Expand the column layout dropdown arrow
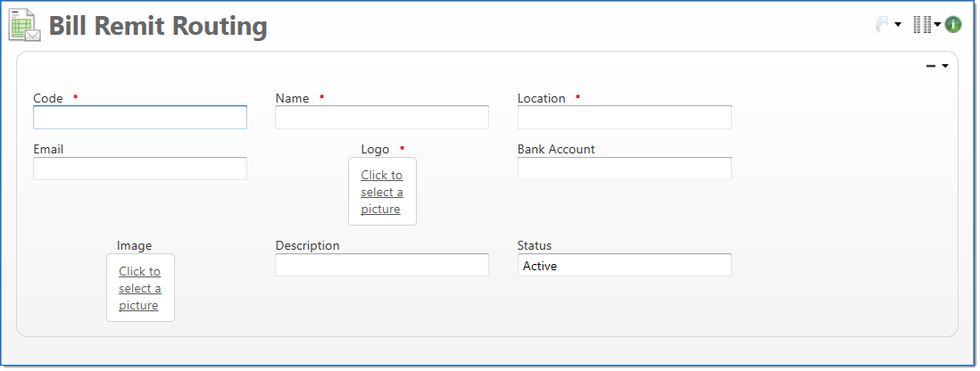Viewport: 980px width, 371px height. coord(937,25)
